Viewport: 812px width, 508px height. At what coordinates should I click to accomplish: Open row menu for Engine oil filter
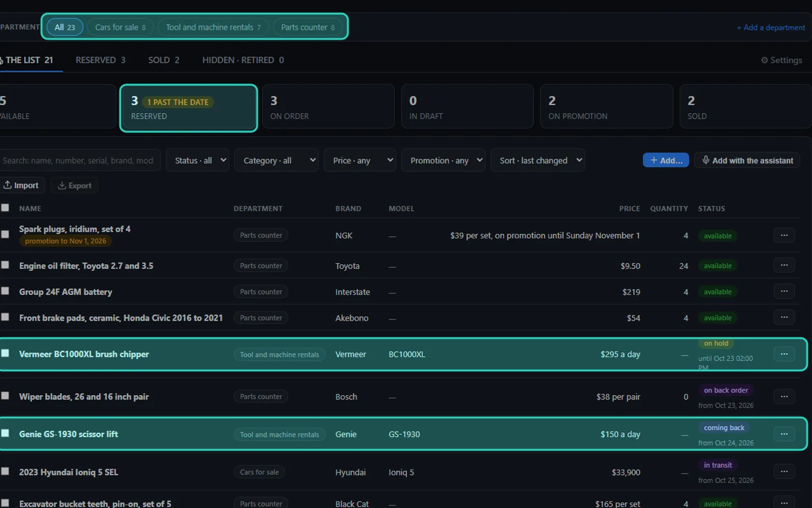784,265
